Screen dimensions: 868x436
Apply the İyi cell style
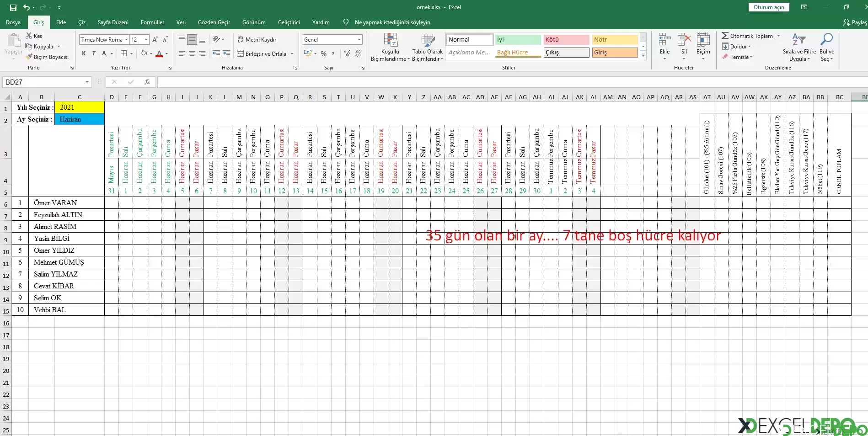[x=518, y=39]
